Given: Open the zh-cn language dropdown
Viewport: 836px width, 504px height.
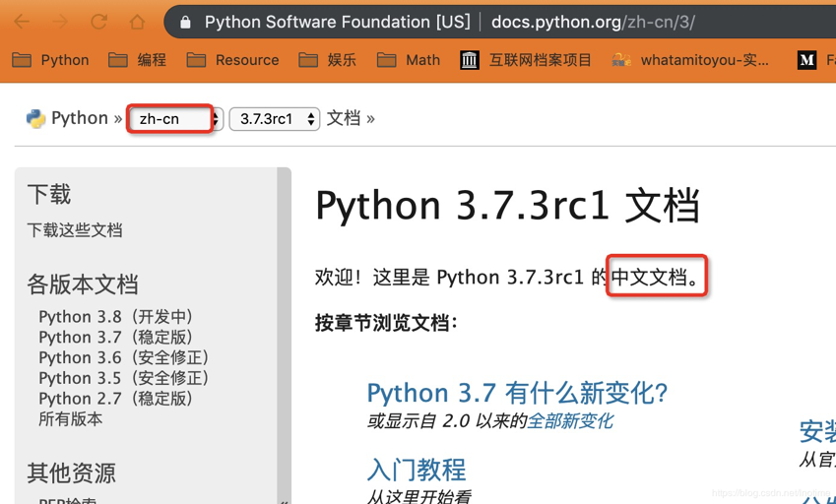Looking at the screenshot, I should pyautogui.click(x=175, y=119).
